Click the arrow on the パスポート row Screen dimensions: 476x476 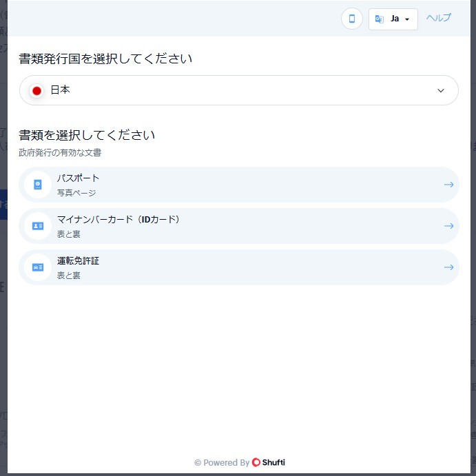(x=448, y=185)
